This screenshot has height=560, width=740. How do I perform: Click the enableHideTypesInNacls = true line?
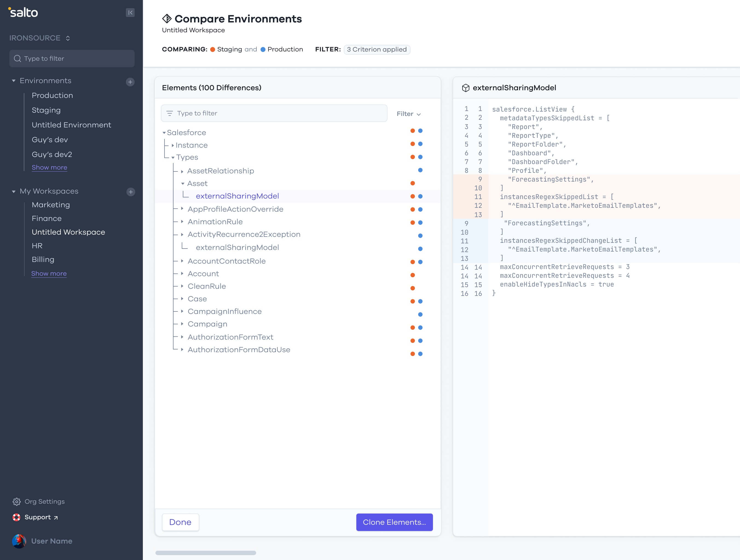click(557, 285)
